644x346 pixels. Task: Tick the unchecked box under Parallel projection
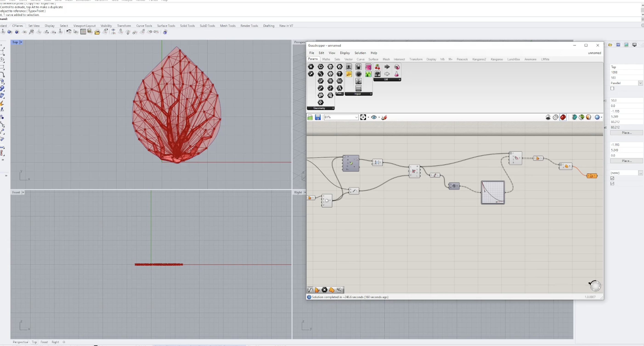pyautogui.click(x=612, y=88)
